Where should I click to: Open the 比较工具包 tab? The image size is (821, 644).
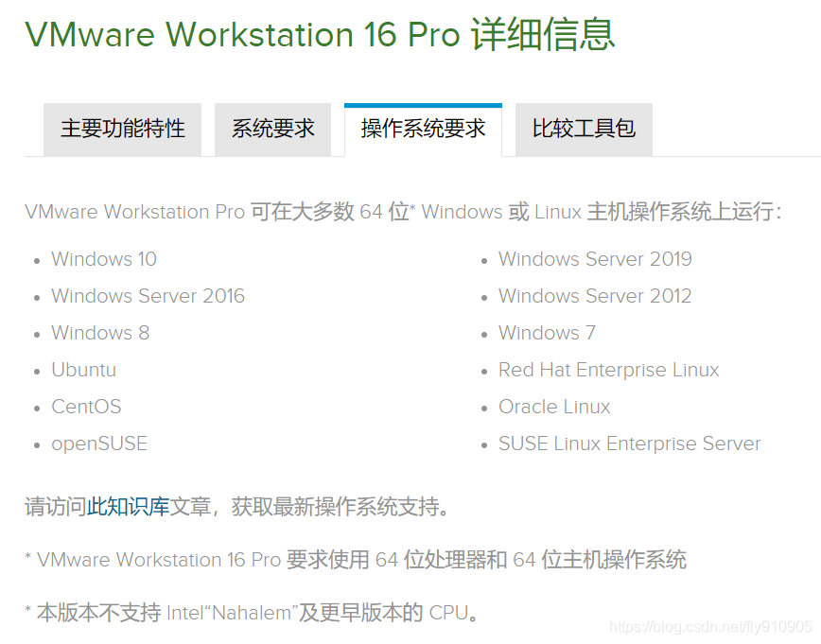[583, 130]
